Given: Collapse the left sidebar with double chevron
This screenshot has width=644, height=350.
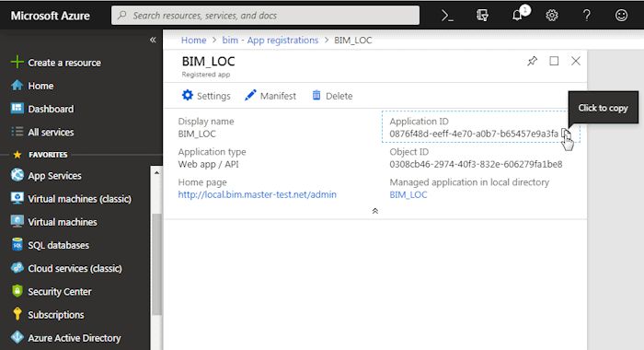Looking at the screenshot, I should coord(153,40).
